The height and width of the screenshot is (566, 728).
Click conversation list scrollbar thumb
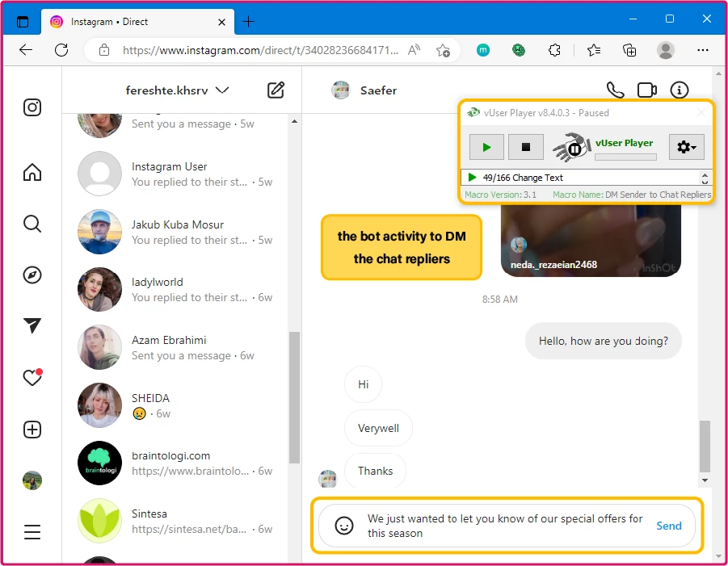tap(294, 397)
